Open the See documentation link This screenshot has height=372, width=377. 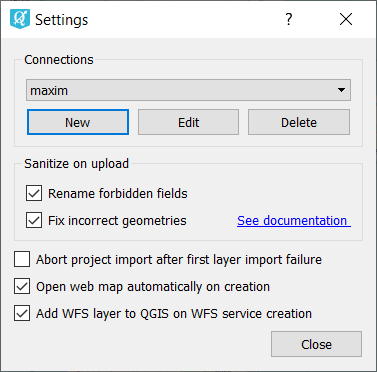[294, 221]
